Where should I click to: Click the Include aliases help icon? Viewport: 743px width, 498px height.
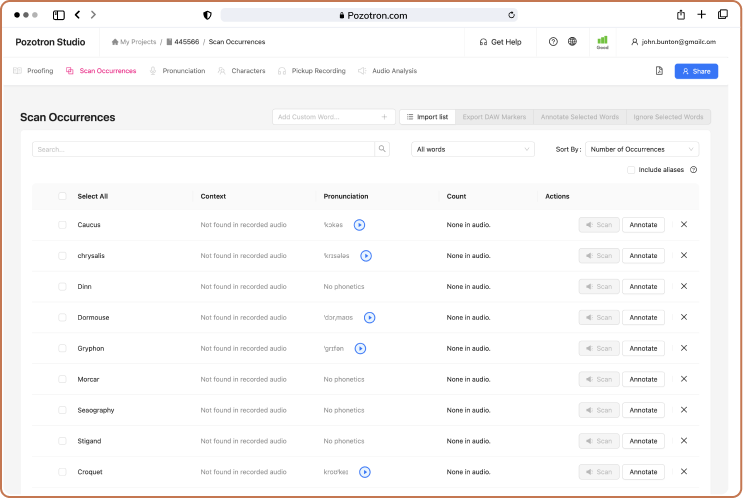pyautogui.click(x=693, y=170)
